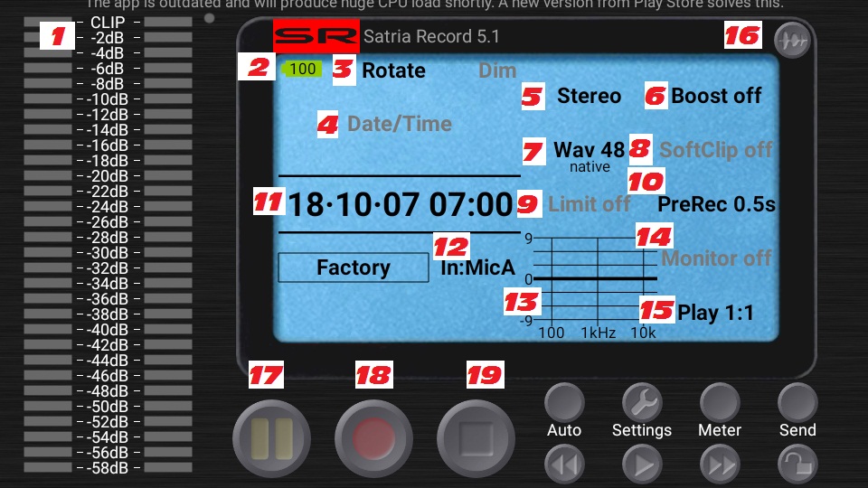Tap the rewind button
Screen dimensions: 868x488
(564, 465)
